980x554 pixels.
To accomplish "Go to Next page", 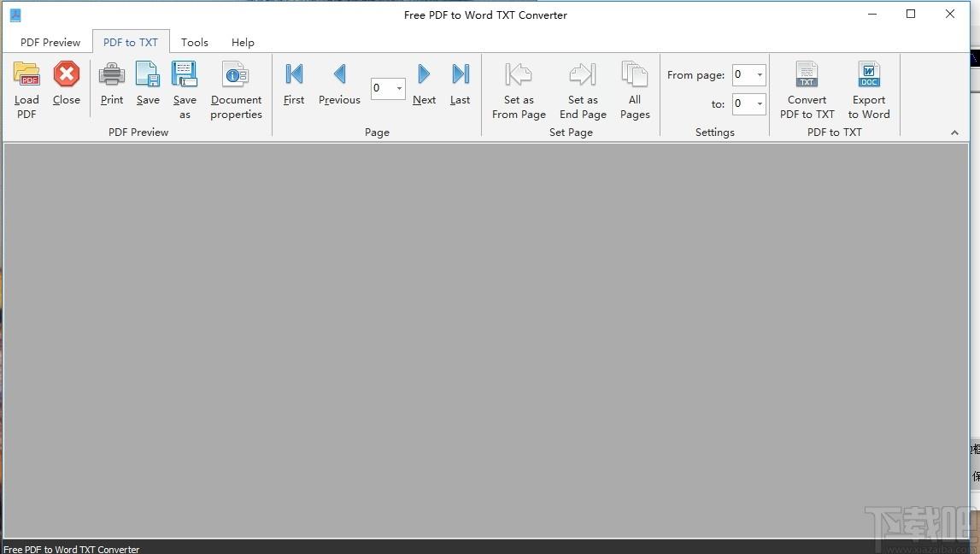I will pyautogui.click(x=424, y=83).
